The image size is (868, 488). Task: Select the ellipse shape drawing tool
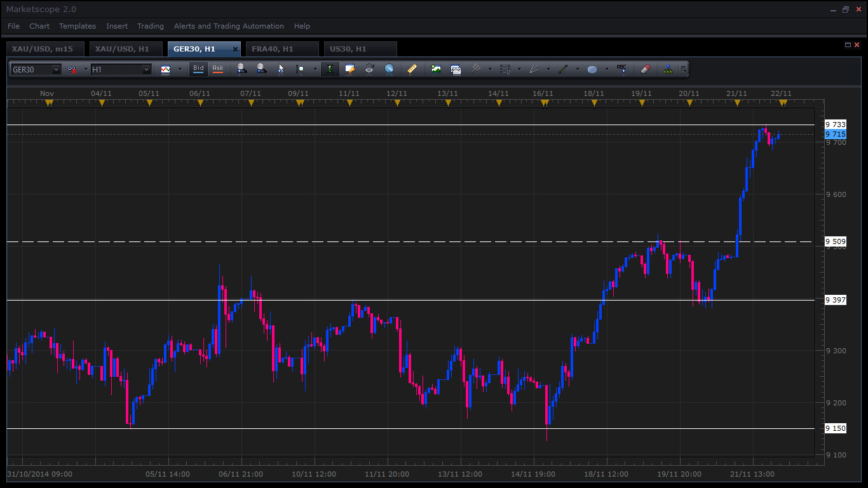592,69
